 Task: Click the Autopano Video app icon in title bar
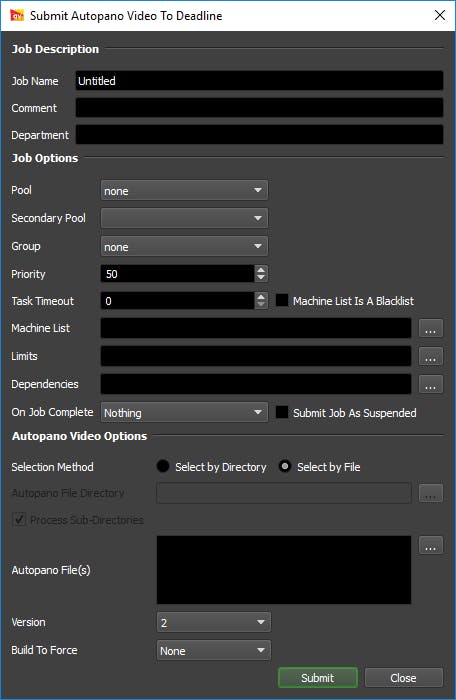17,16
